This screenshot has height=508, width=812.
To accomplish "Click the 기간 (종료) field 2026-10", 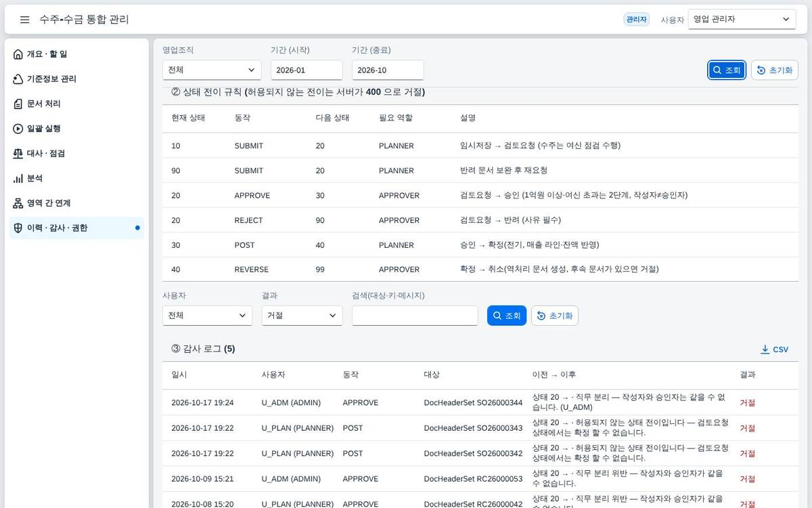I will click(x=388, y=70).
